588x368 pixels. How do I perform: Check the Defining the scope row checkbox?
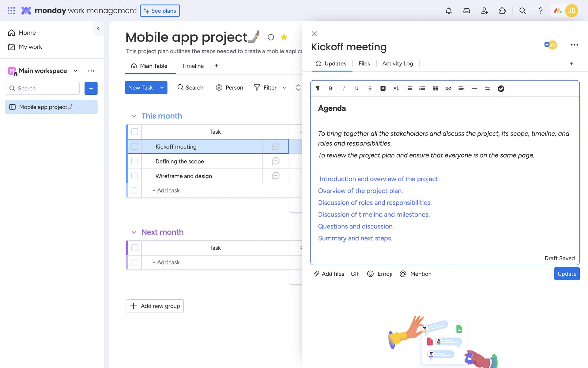click(x=135, y=161)
